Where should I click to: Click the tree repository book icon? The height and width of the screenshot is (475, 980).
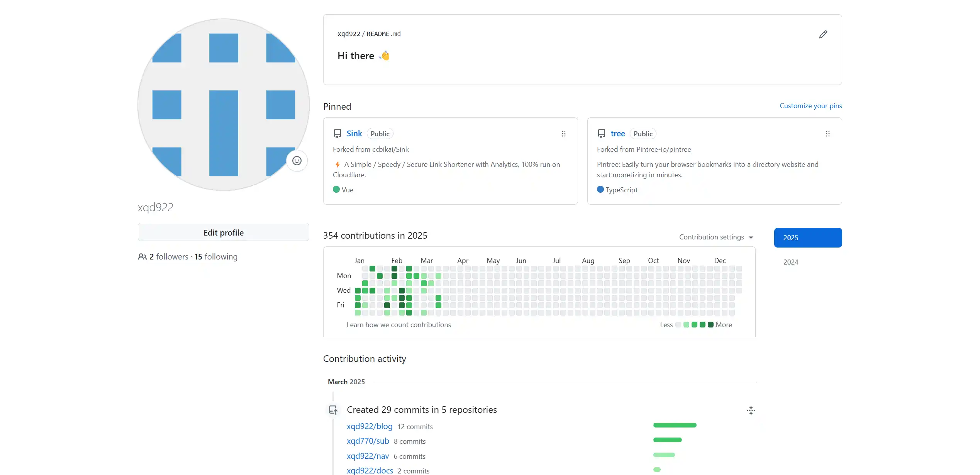point(601,134)
